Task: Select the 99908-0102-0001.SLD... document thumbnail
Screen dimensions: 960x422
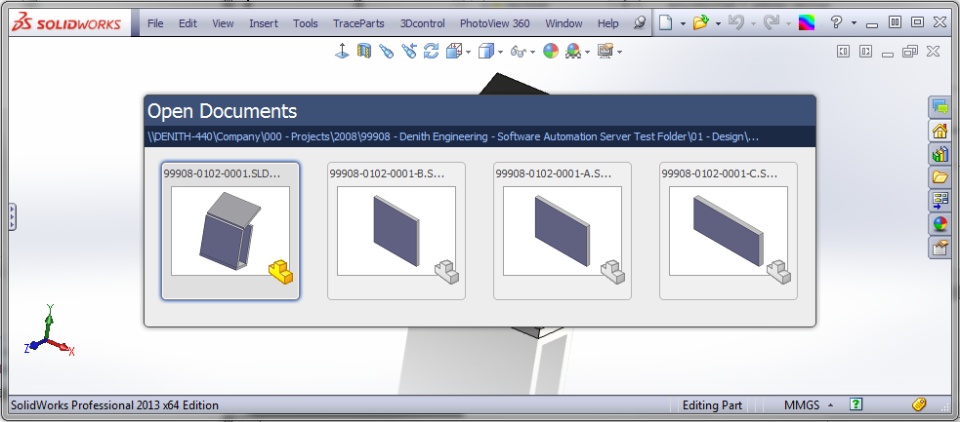Action: (x=230, y=231)
